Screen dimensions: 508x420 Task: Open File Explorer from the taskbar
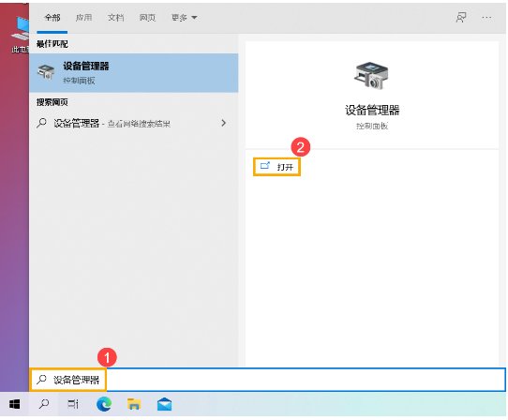pyautogui.click(x=134, y=404)
